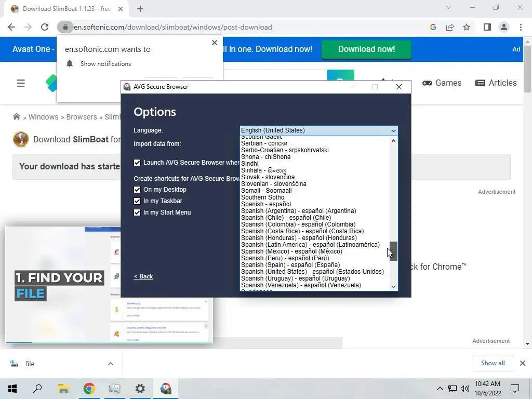Open taskbar clock and date
The image size is (532, 399).
point(487,389)
